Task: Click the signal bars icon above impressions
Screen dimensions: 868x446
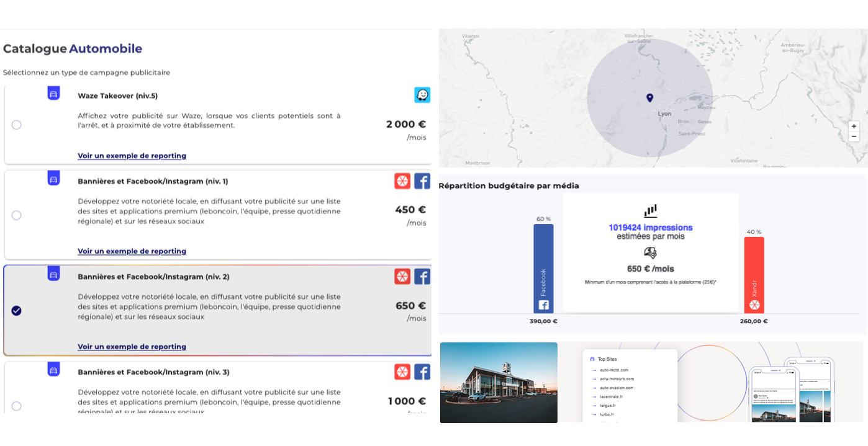Action: pos(650,211)
